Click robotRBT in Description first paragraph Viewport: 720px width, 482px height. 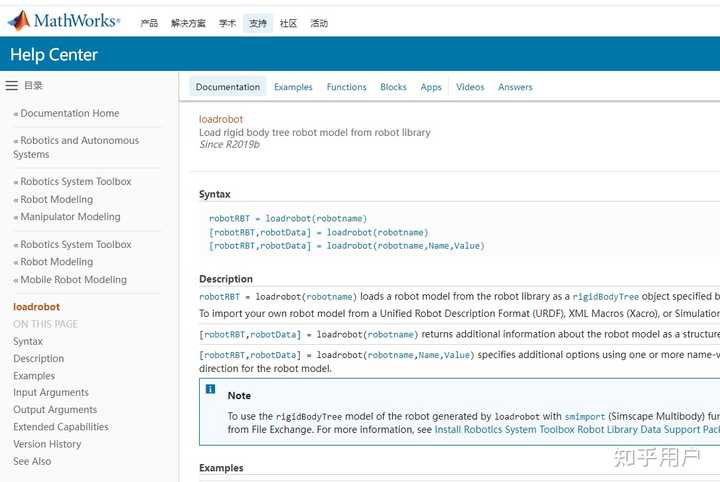219,297
